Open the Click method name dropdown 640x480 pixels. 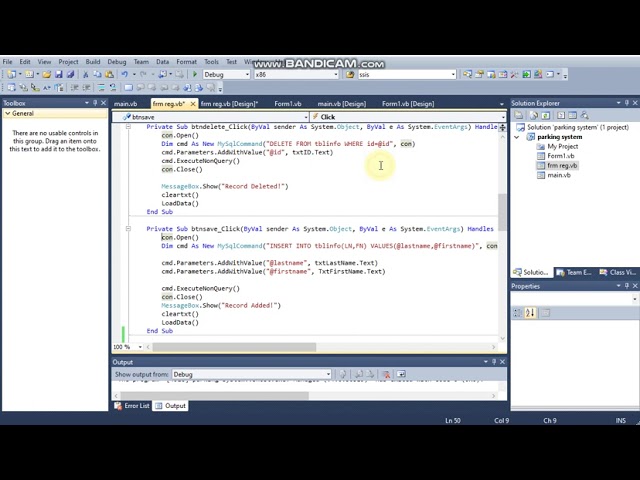pyautogui.click(x=503, y=117)
